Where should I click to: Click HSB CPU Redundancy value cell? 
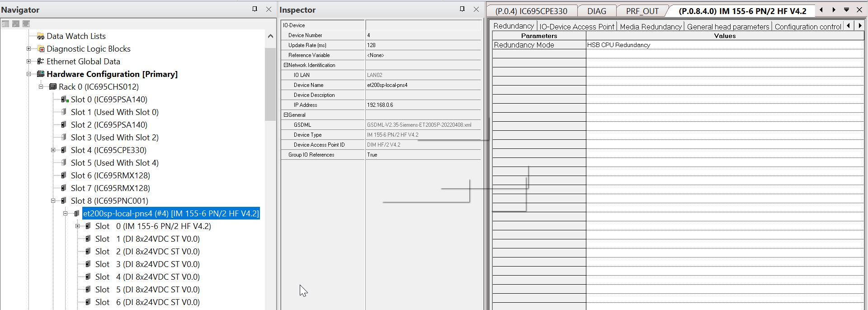(725, 45)
